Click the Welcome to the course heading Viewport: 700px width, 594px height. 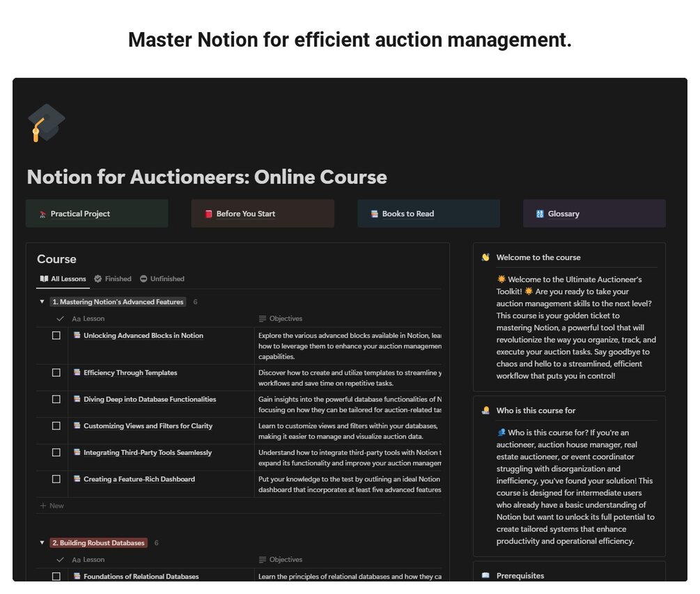[x=538, y=258]
